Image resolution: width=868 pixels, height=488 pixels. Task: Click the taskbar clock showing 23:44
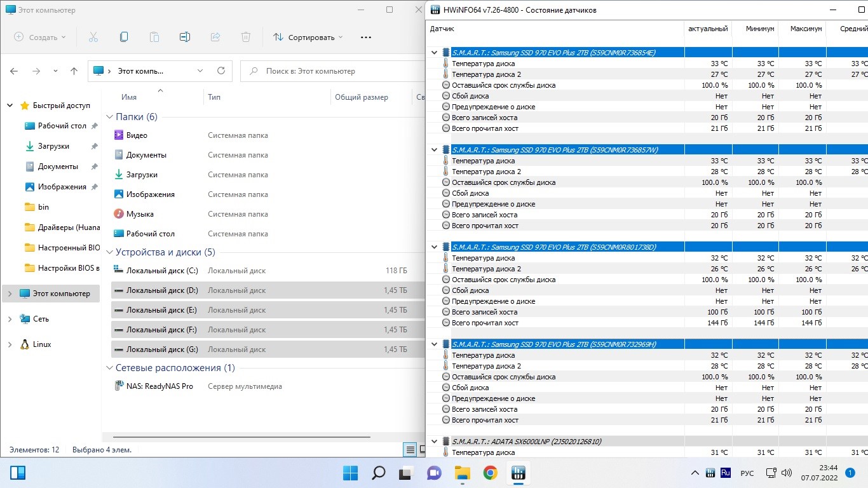[x=820, y=473]
